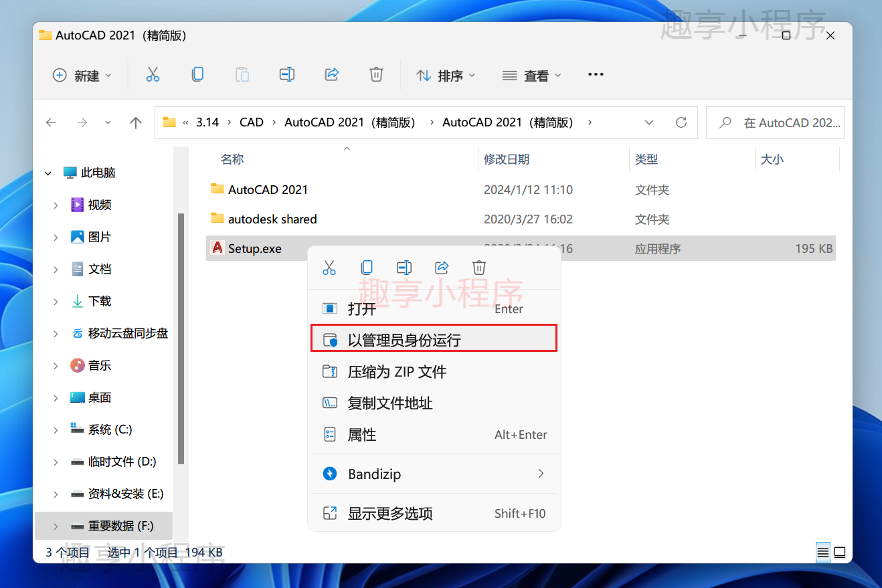Open the Bandizip submenu
Viewport: 882px width, 588px height.
[434, 474]
